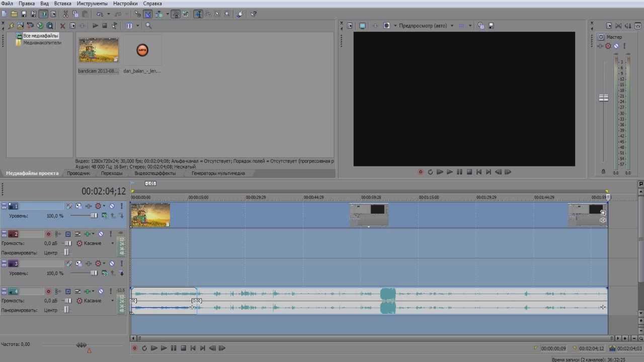644x362 pixels.
Task: Select the Normal edit tool icon
Action: [x=198, y=14]
